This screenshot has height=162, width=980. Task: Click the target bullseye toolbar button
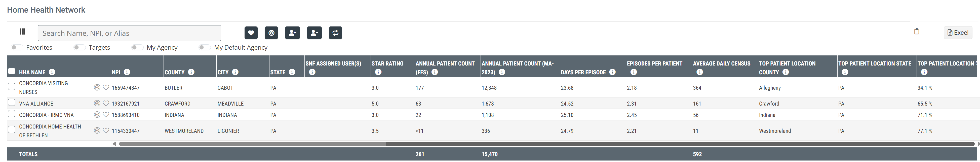pos(271,33)
